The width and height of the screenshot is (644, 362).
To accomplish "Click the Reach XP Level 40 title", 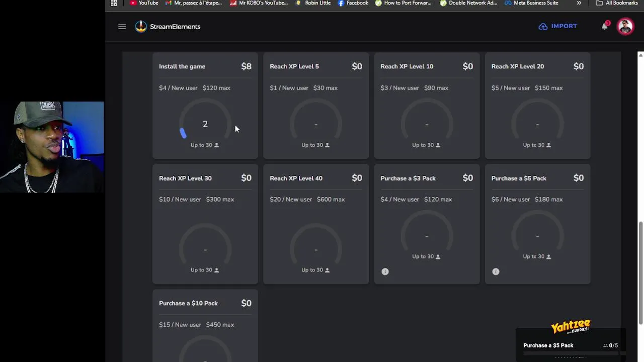I will coord(296,178).
